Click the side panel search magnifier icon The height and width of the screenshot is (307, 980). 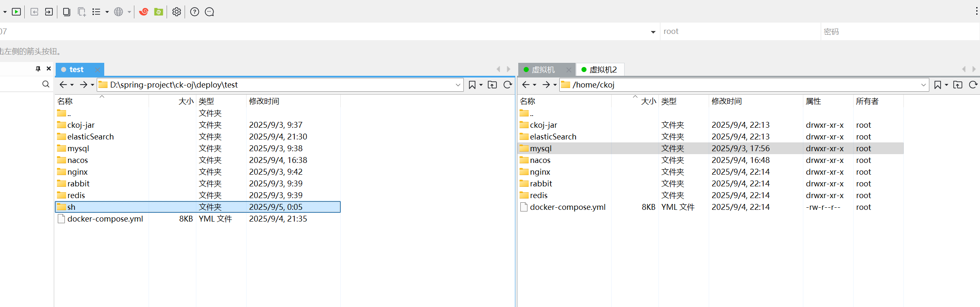pos(46,84)
